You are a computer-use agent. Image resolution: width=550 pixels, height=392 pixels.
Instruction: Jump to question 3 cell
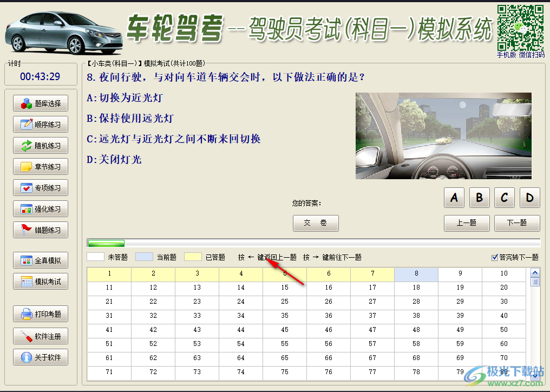pyautogui.click(x=197, y=275)
